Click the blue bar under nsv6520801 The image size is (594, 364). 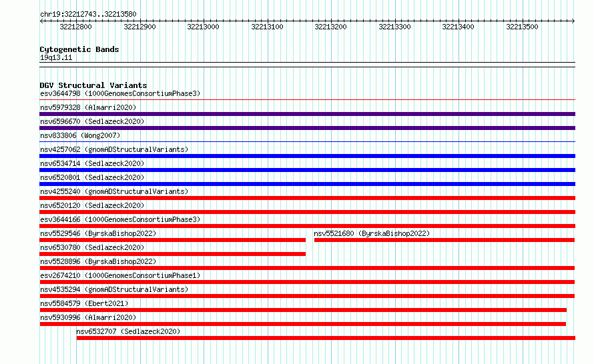click(307, 184)
